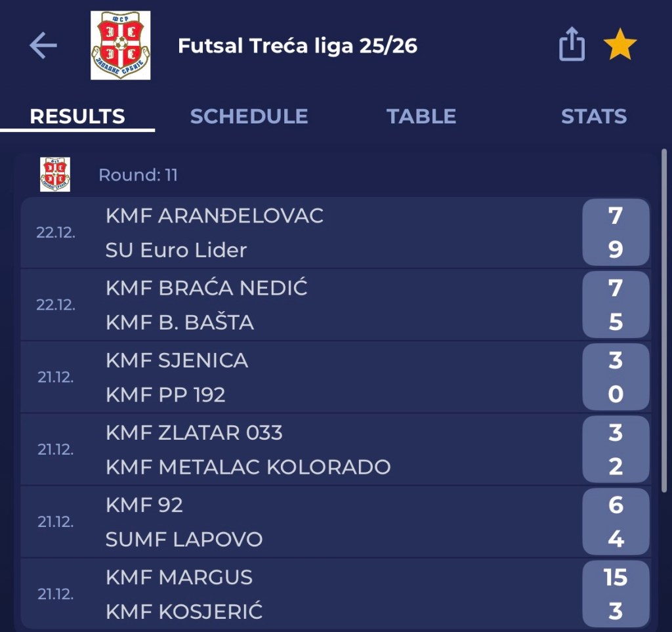The image size is (672, 632).
Task: Tap the back arrow icon
Action: pos(43,46)
